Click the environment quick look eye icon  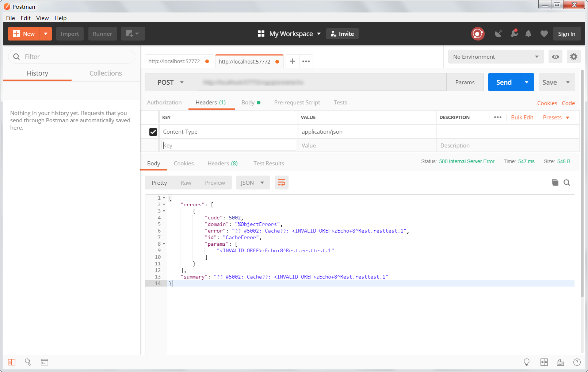pyautogui.click(x=555, y=57)
